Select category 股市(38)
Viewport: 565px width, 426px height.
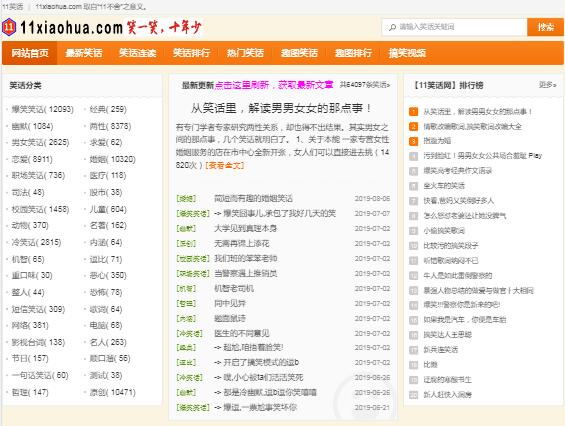pos(106,192)
